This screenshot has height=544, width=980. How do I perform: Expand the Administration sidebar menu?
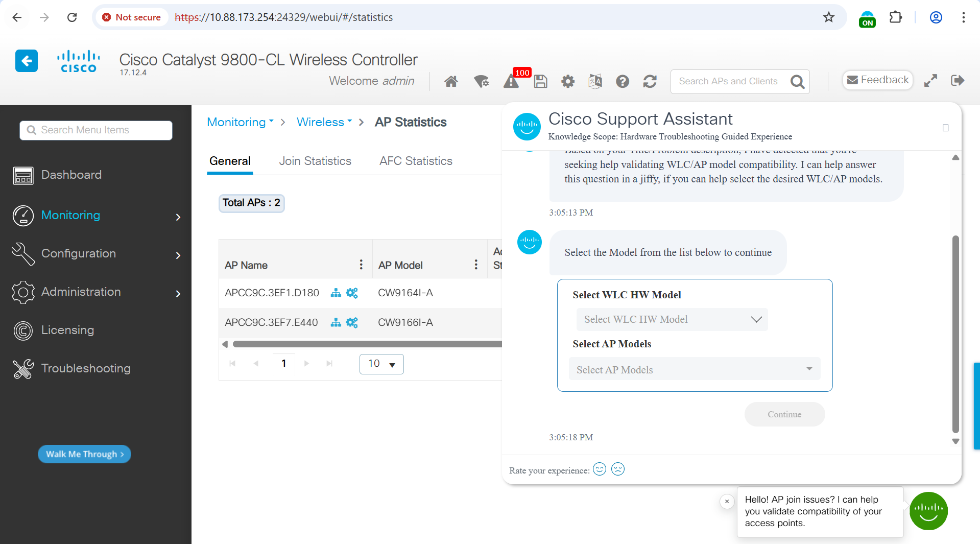click(x=97, y=292)
